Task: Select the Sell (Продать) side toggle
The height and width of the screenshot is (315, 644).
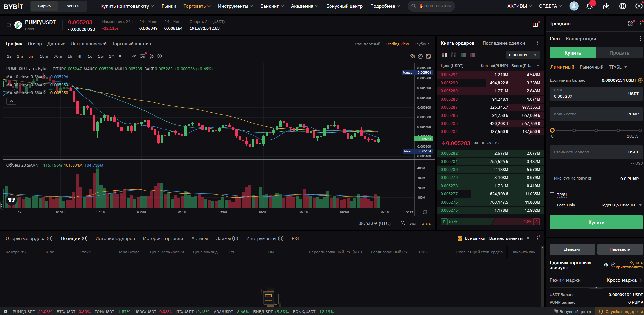Action: [x=619, y=53]
